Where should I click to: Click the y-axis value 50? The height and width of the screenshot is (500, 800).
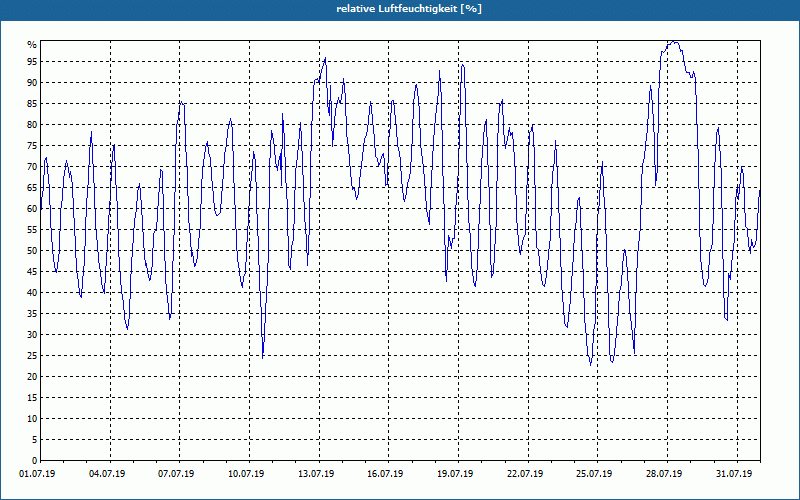32,251
